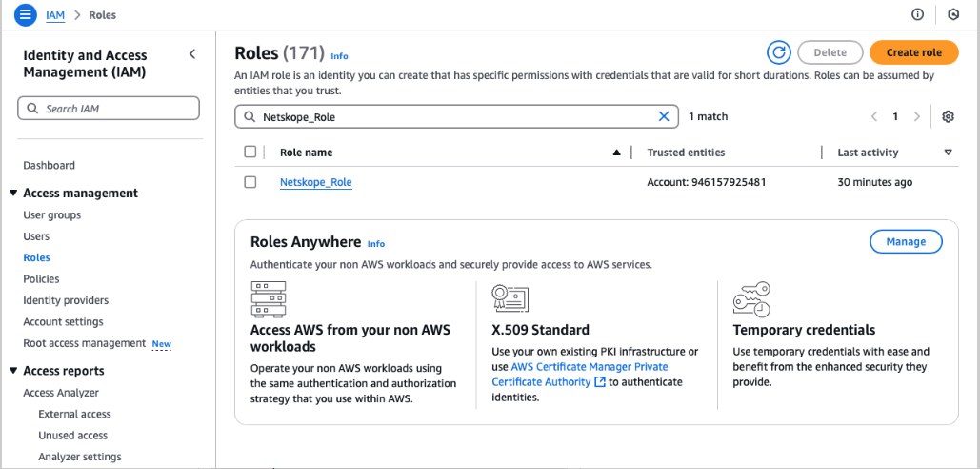Click the Last activity column header

pos(868,152)
